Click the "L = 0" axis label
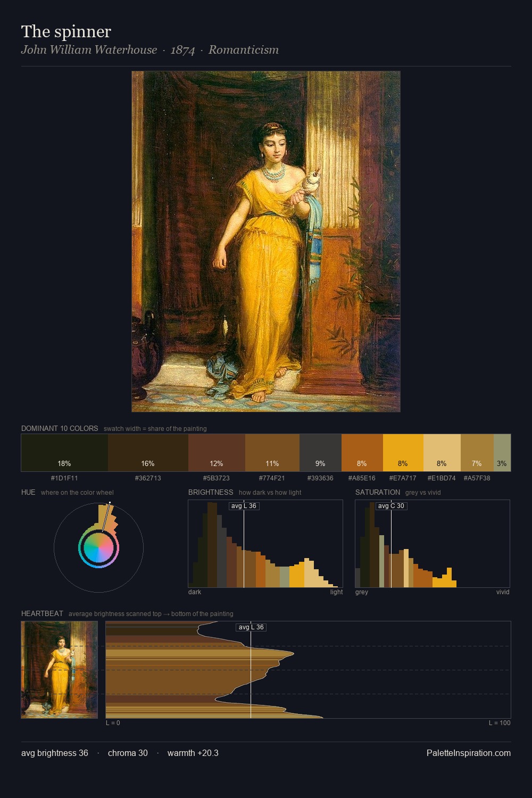Image resolution: width=532 pixels, height=798 pixels. coord(113,723)
